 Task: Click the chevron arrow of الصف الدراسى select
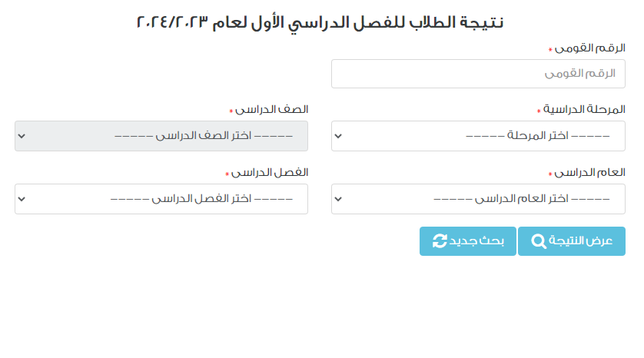pyautogui.click(x=22, y=137)
